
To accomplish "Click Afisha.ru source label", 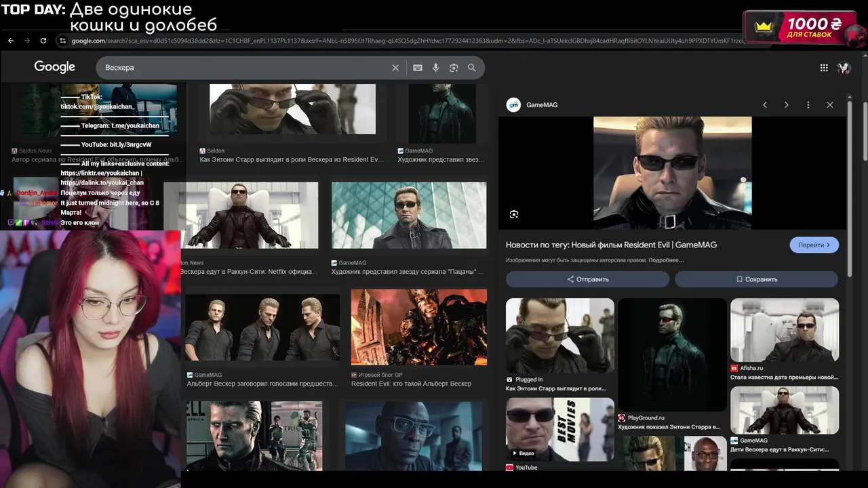I will tap(752, 368).
